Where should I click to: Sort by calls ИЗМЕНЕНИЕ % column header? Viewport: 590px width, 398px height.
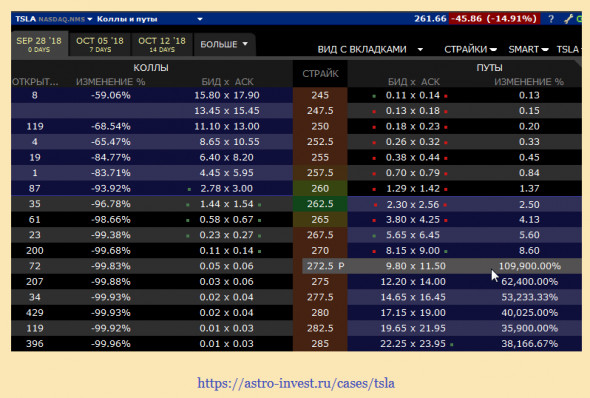coord(111,82)
